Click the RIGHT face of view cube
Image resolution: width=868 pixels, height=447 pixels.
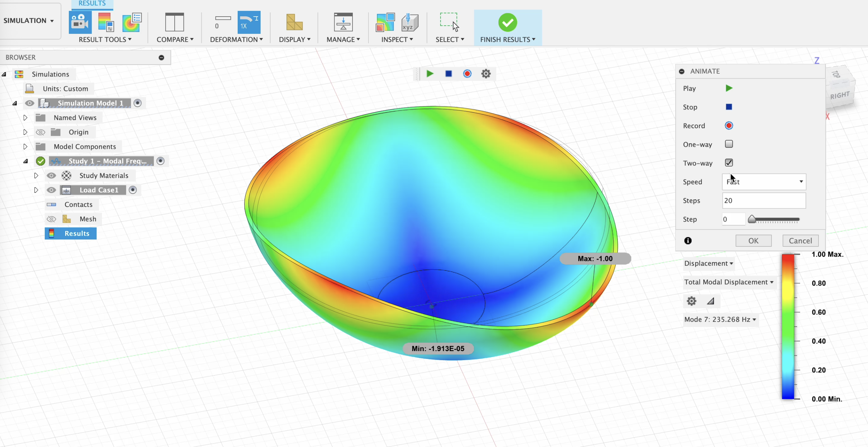[x=840, y=95]
